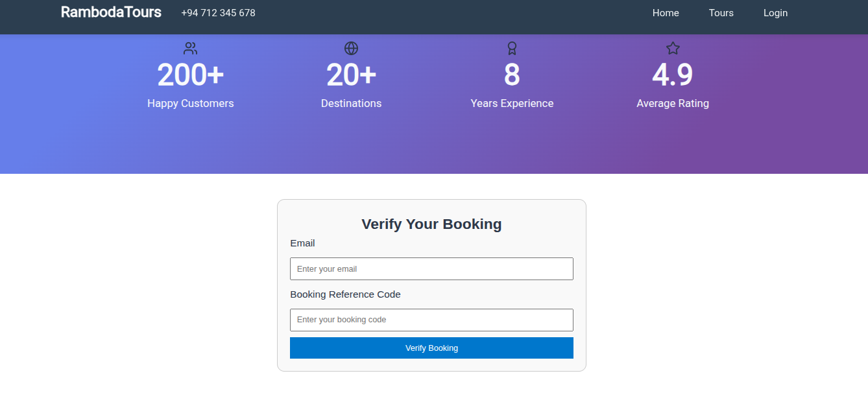Click the Destinations label
The image size is (868, 393).
tap(351, 103)
